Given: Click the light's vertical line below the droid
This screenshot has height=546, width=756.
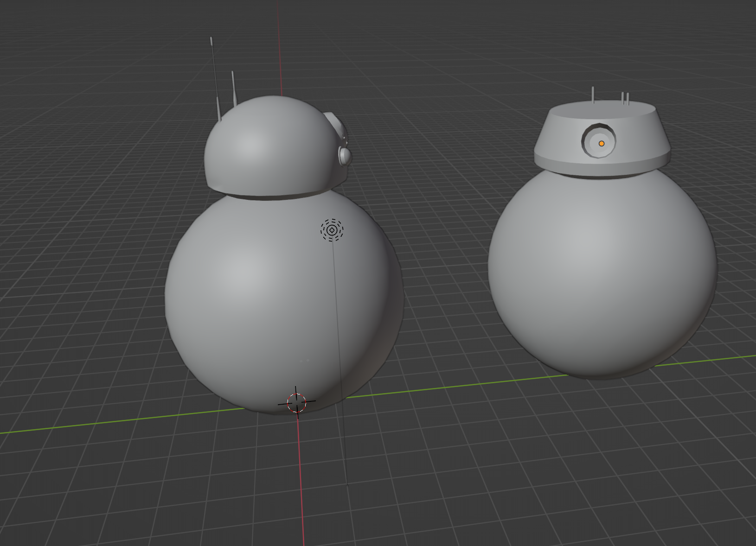Looking at the screenshot, I should pyautogui.click(x=343, y=440).
